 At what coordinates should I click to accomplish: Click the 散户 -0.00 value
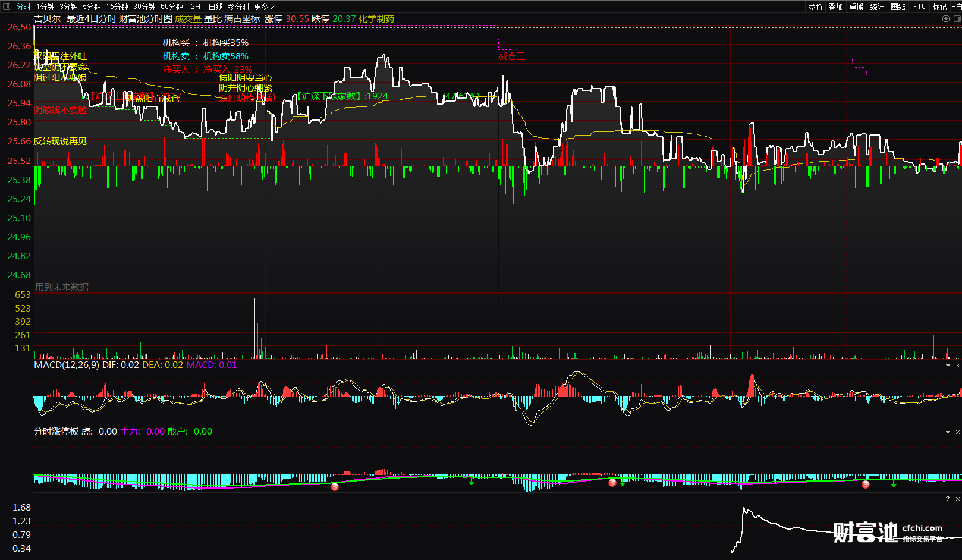190,432
